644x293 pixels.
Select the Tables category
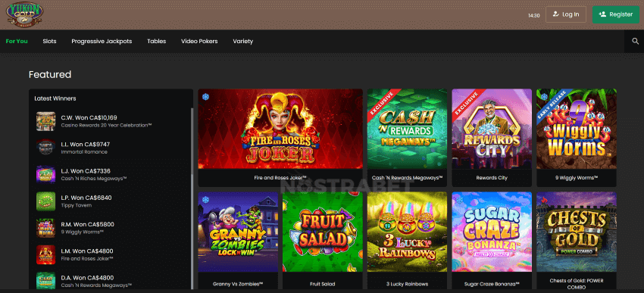tap(157, 41)
